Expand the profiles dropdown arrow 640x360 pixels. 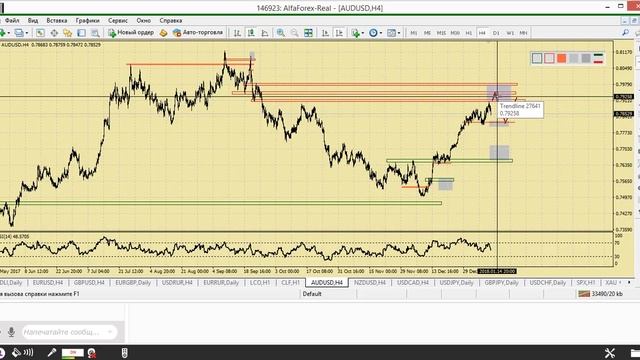pos(27,33)
